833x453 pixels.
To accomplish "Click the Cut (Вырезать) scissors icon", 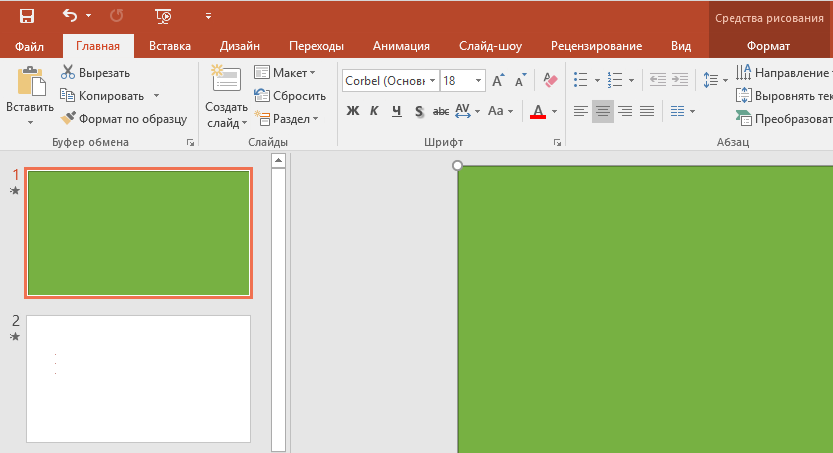I will click(68, 72).
